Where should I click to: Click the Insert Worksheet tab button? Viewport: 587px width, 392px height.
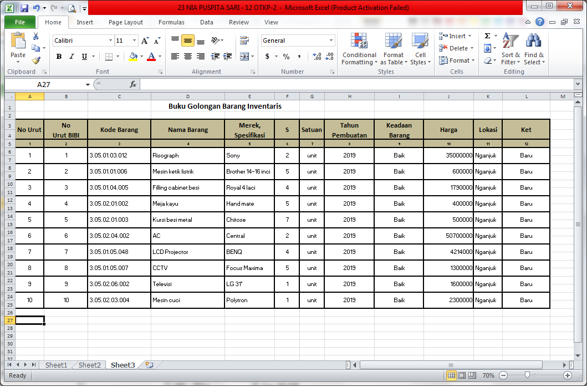[x=149, y=365]
